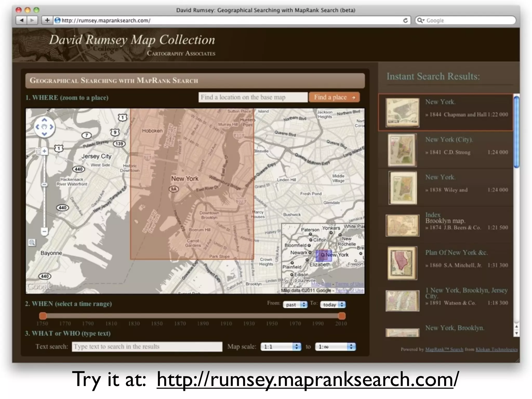Click the 1838 Wiley map thumbnail

coord(403,188)
